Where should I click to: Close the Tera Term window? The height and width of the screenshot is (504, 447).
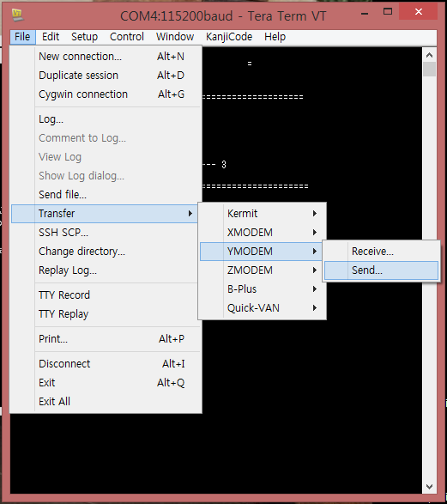418,12
